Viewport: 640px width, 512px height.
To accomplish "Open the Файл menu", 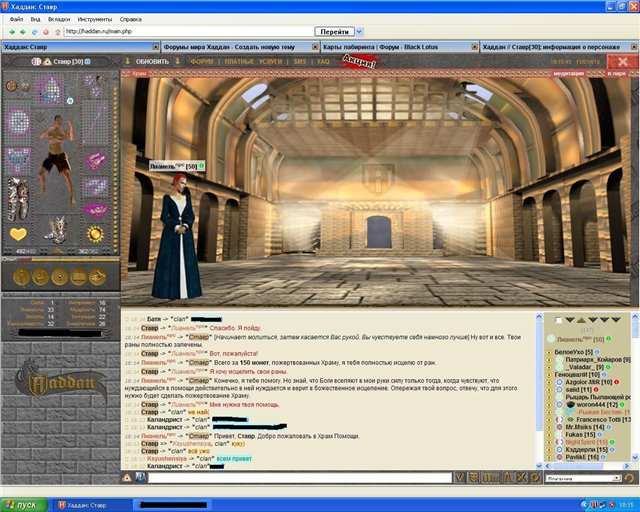I will (16, 19).
